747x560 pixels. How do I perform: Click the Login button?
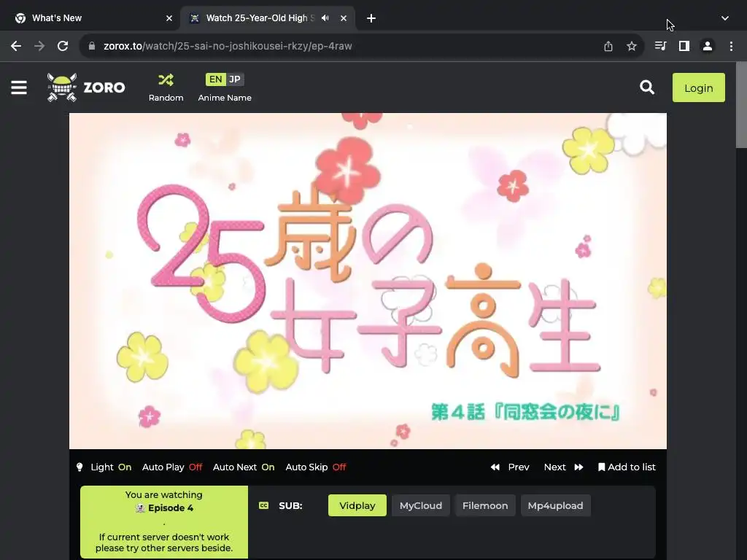698,87
